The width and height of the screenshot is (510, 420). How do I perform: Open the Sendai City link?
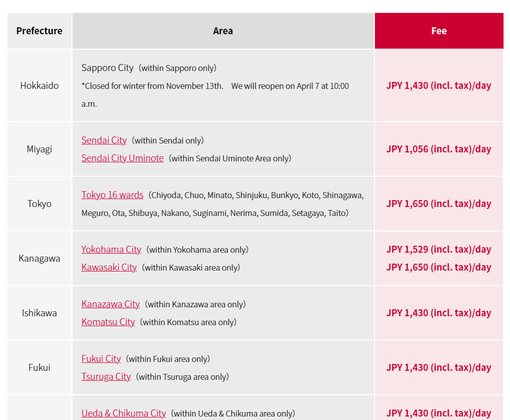coord(104,140)
